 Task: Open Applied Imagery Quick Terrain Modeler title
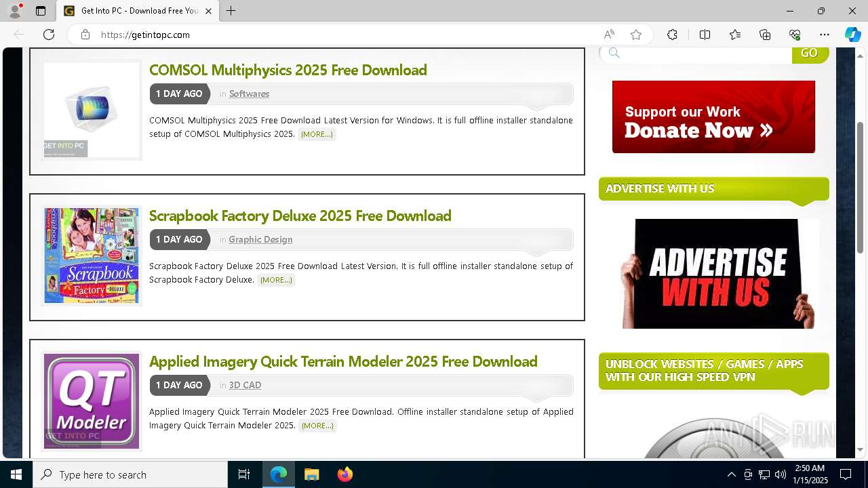(343, 361)
